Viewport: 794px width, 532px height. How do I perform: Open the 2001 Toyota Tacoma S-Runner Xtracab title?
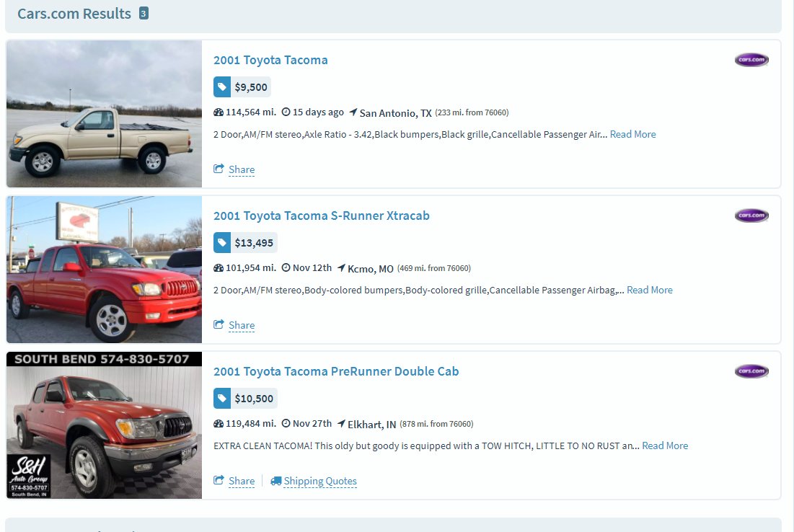[322, 216]
